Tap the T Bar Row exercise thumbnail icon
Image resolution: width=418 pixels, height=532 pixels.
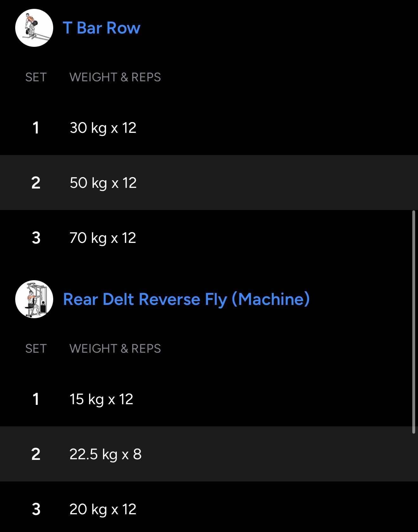tap(34, 28)
